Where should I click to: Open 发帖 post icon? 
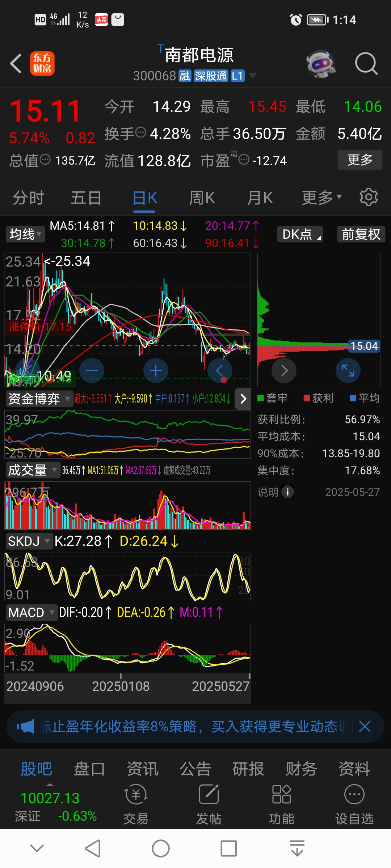(209, 804)
